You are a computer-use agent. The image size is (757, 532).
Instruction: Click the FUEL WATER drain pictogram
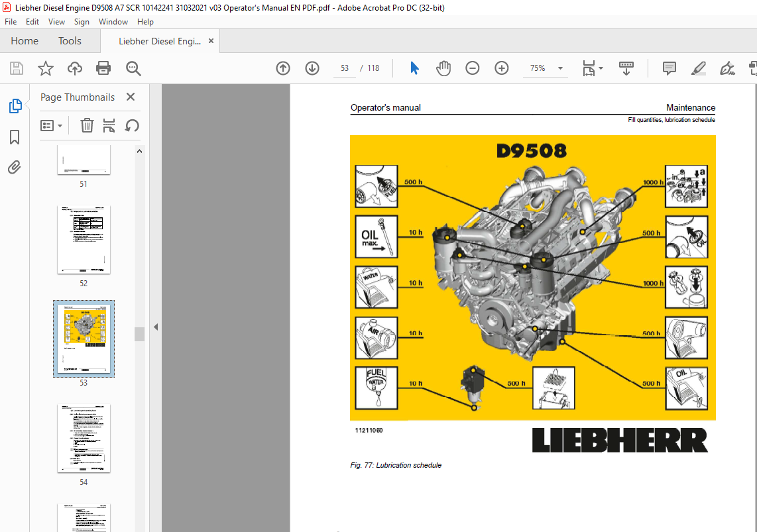click(x=376, y=388)
